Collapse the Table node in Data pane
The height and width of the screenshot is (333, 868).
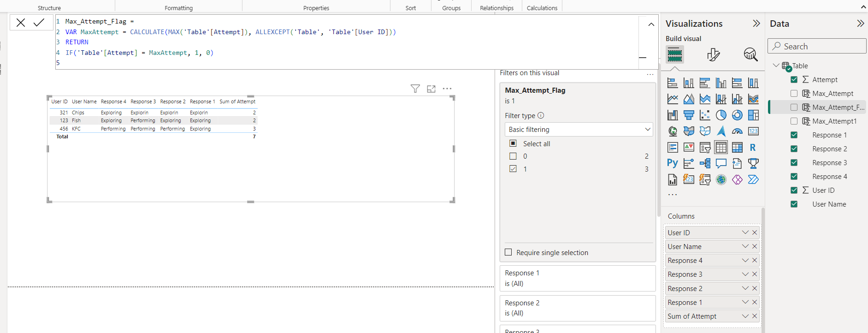click(x=776, y=65)
